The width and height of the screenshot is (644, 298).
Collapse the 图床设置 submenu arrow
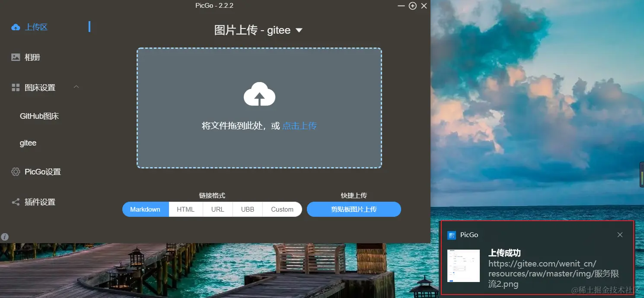[x=76, y=87]
